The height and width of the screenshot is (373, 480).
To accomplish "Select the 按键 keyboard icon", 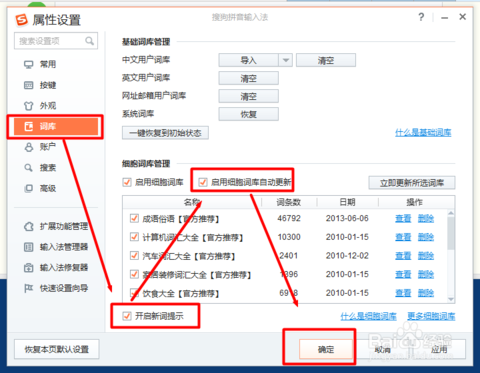I will click(x=29, y=85).
